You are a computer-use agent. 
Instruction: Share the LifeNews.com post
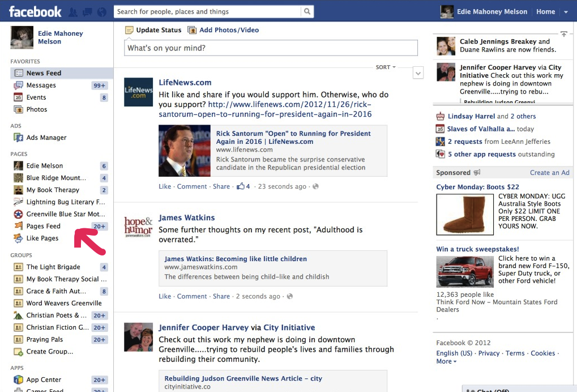tap(221, 186)
